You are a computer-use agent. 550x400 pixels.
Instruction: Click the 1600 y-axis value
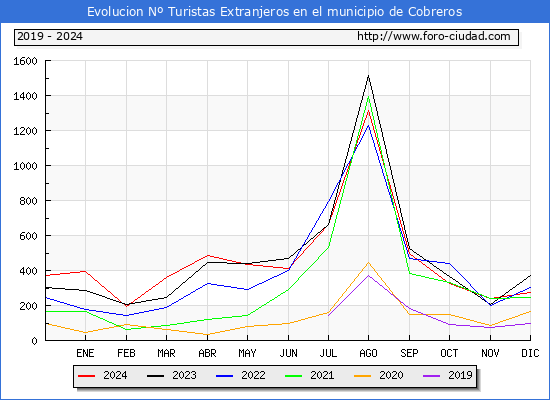[25, 61]
